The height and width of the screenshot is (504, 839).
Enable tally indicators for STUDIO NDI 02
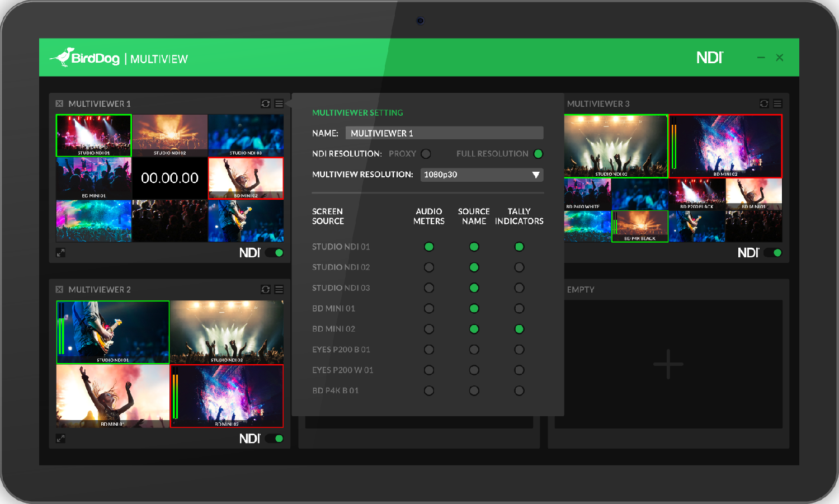click(x=519, y=267)
